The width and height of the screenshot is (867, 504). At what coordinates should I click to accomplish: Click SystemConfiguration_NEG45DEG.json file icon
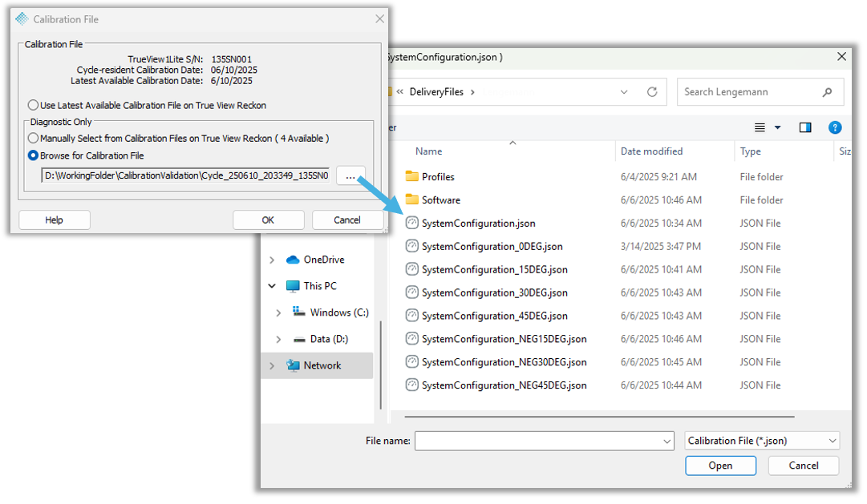tap(412, 385)
